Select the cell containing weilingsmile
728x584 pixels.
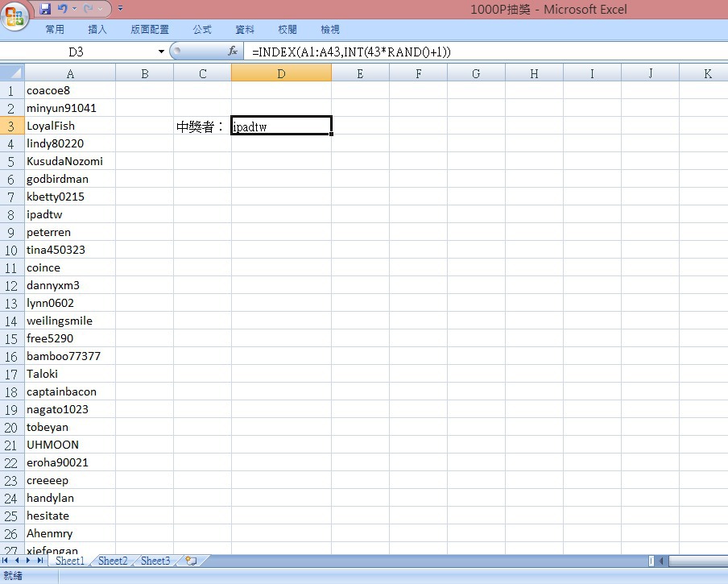pos(70,321)
